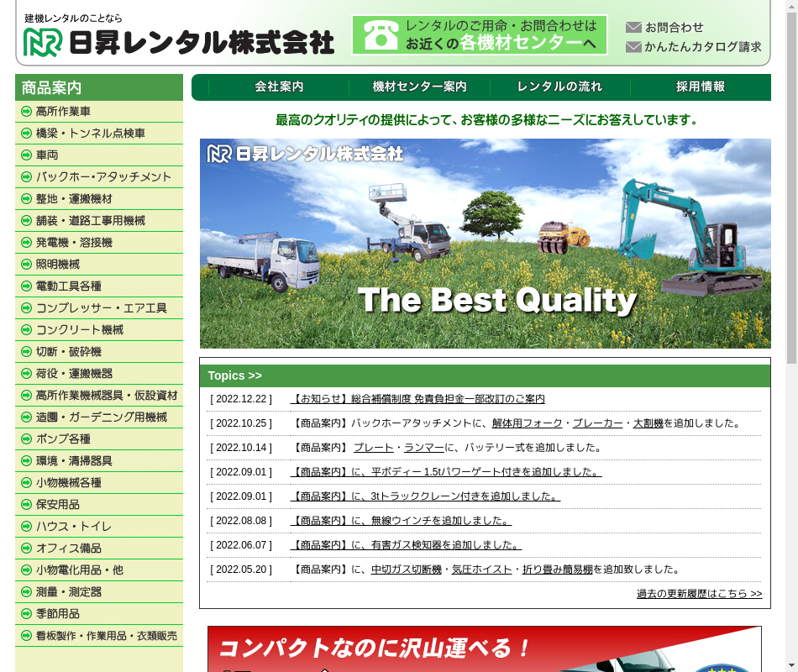Open 気圧ホイスト link
This screenshot has width=798, height=672.
pyautogui.click(x=481, y=570)
